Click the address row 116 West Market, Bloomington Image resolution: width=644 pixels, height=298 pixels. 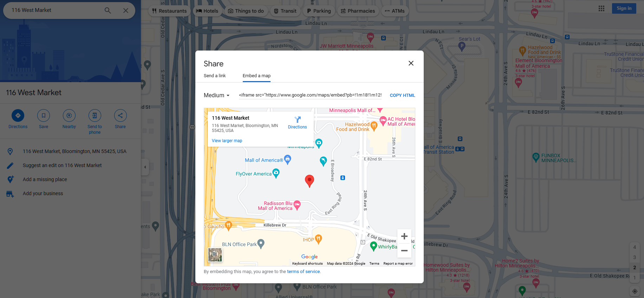(x=70, y=151)
